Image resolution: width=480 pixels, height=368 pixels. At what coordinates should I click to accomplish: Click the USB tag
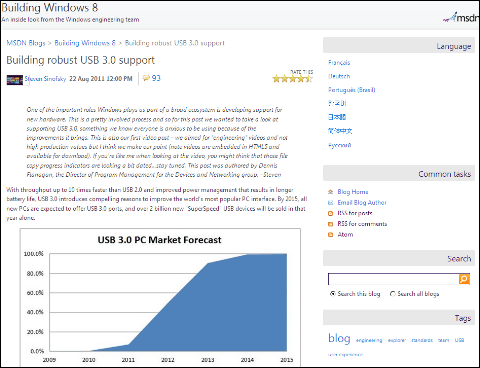(x=459, y=340)
